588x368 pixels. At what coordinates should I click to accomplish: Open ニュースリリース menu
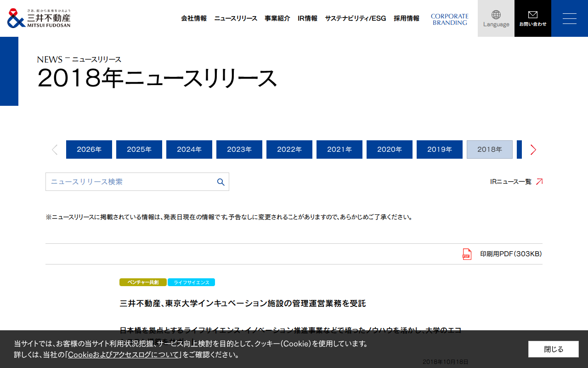pyautogui.click(x=236, y=18)
